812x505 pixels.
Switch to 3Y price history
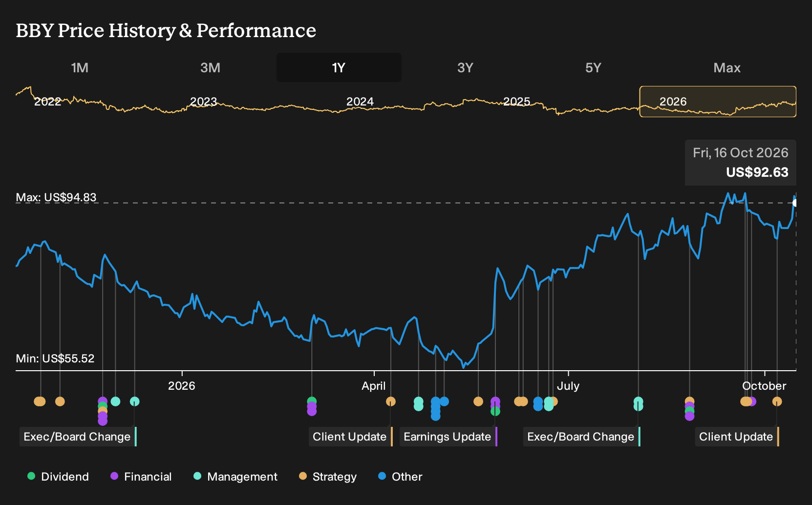coord(465,67)
